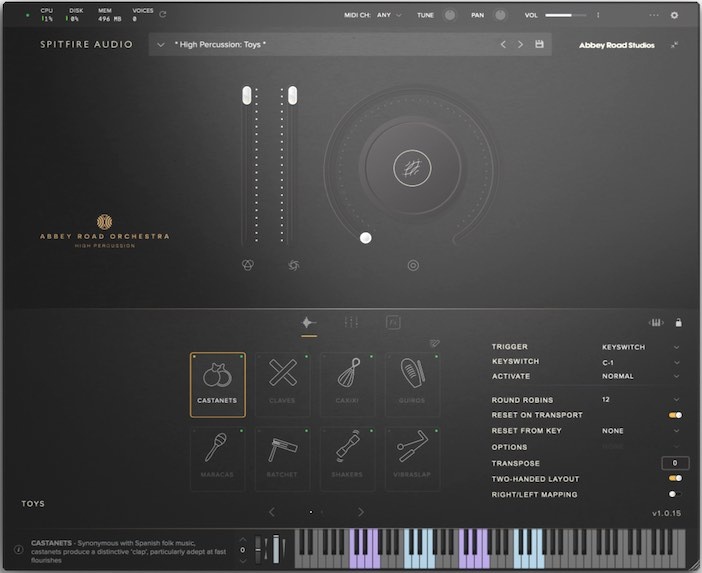
Task: Click the large knob white handle dot
Action: pos(366,238)
